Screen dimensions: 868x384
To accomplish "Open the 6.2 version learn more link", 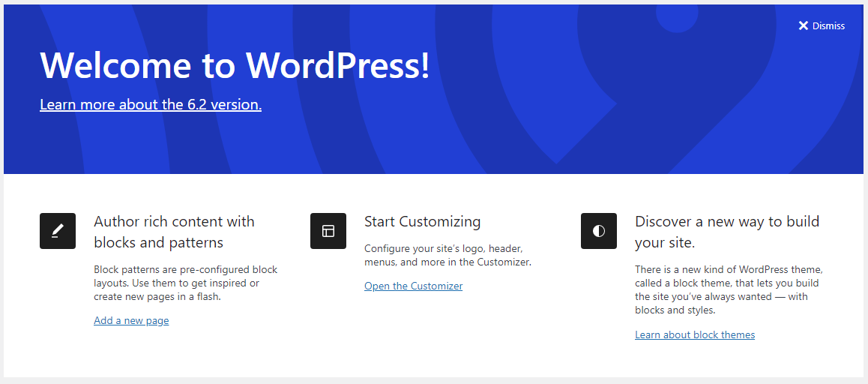I will (151, 104).
